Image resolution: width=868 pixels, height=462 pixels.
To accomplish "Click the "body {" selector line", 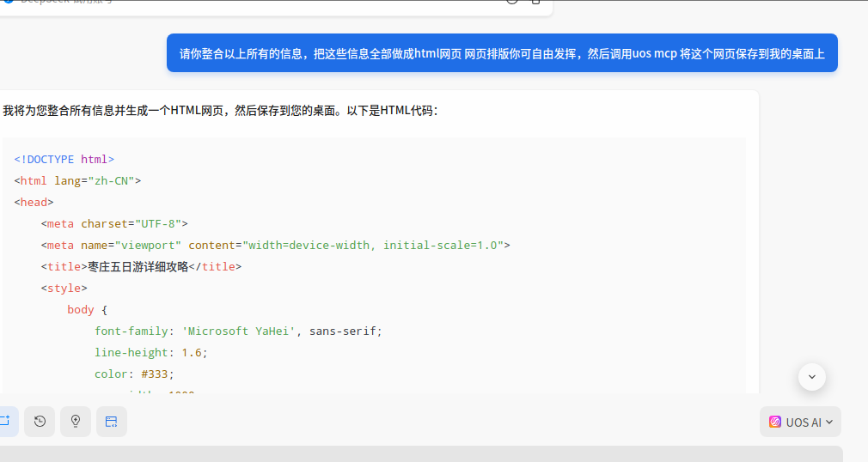I will pyautogui.click(x=88, y=310).
